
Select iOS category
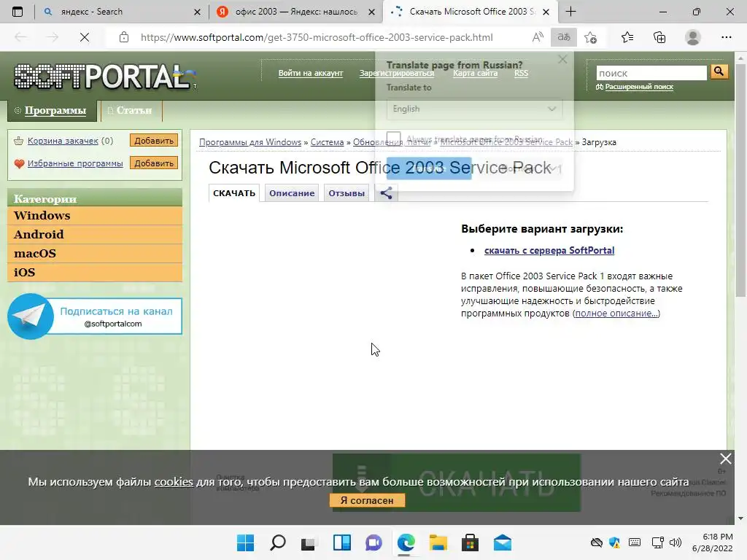95,273
